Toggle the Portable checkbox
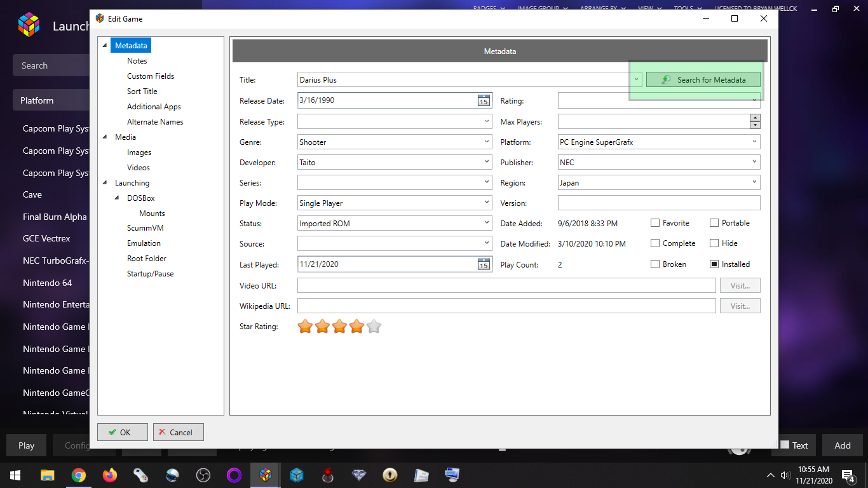Screen dimensions: 868x488 tap(714, 223)
